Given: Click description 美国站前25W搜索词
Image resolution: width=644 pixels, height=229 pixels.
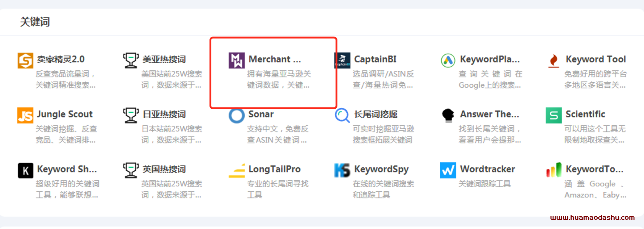Looking at the screenshot, I should (x=172, y=79).
